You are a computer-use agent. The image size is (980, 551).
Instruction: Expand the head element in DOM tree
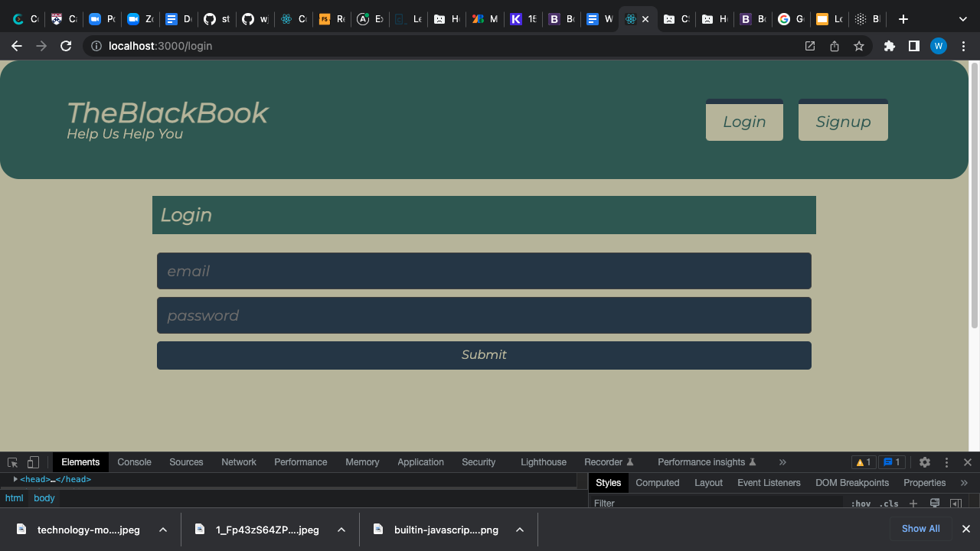pyautogui.click(x=15, y=479)
